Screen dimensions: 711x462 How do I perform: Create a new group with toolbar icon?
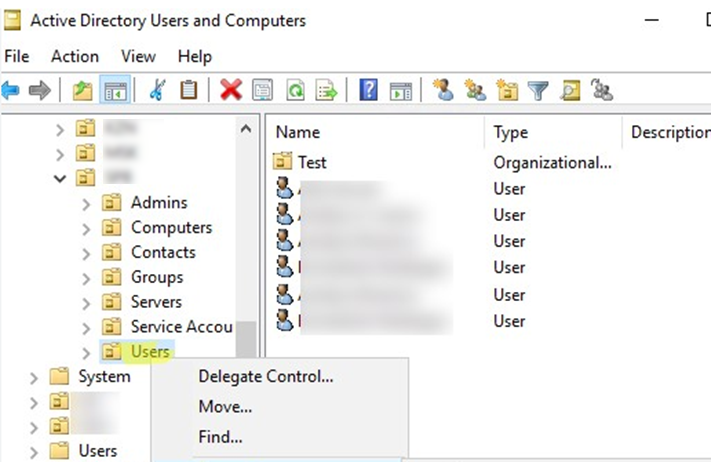pyautogui.click(x=475, y=89)
